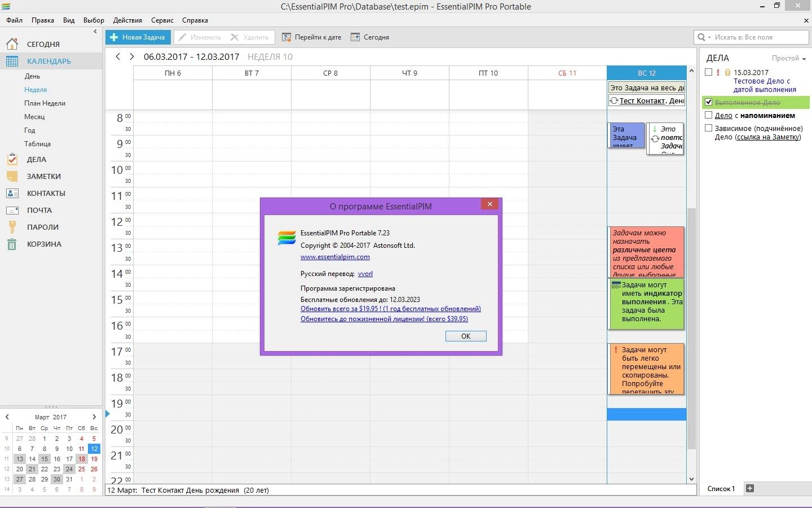Screen dimensions: 812x508
Task: Go to next month in mini calendar
Action: 94,417
